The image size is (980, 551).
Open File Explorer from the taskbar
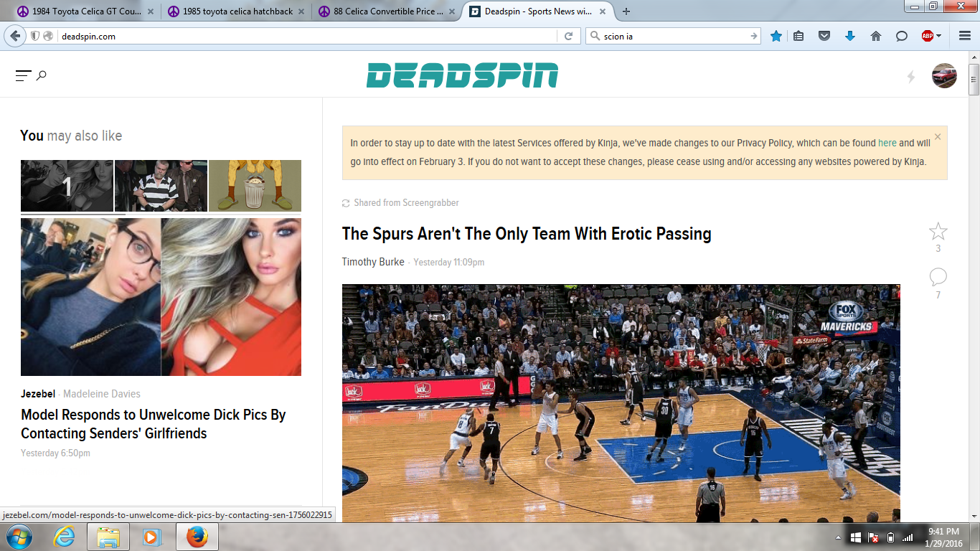pos(108,537)
